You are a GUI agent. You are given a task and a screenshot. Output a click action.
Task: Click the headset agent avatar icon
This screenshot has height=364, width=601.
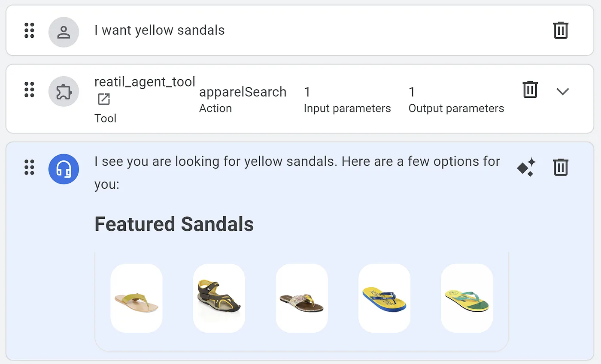(x=64, y=169)
